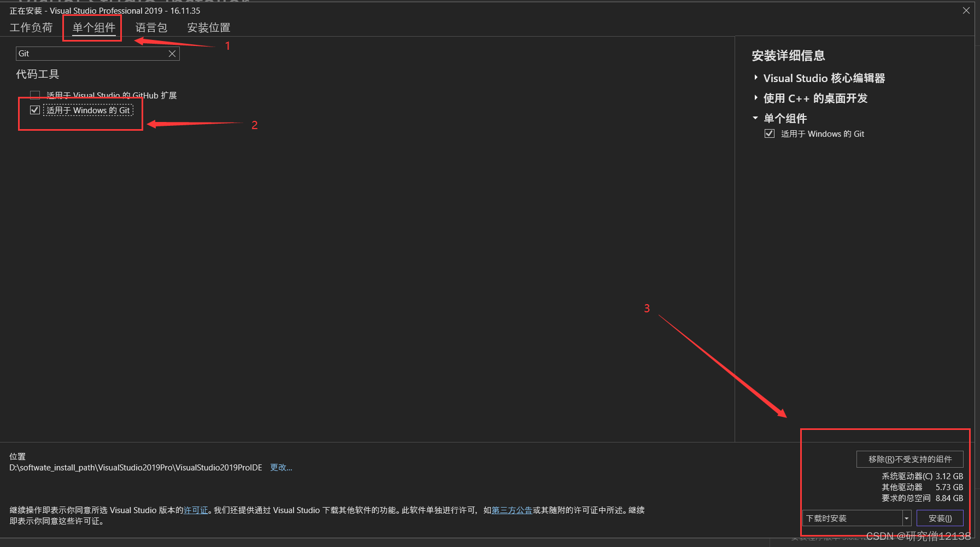Click the 更改... location link
Viewport: 980px width, 547px height.
[x=281, y=468]
